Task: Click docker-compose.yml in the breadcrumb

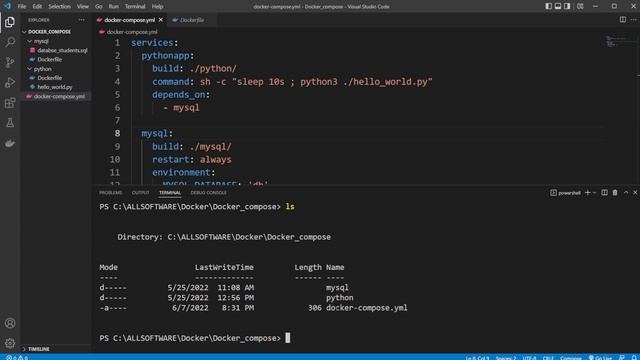Action: pos(131,32)
